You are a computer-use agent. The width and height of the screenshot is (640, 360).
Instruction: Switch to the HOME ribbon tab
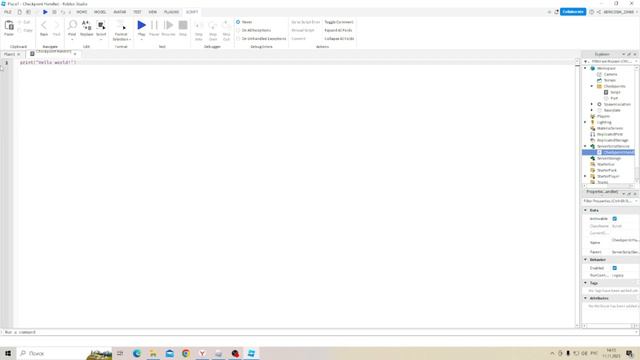(x=82, y=12)
